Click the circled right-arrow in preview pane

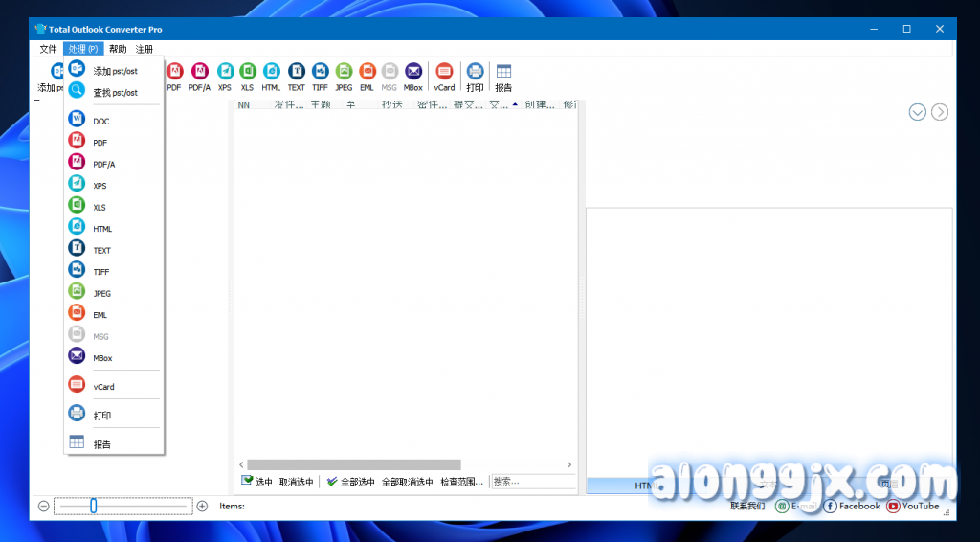click(x=940, y=112)
